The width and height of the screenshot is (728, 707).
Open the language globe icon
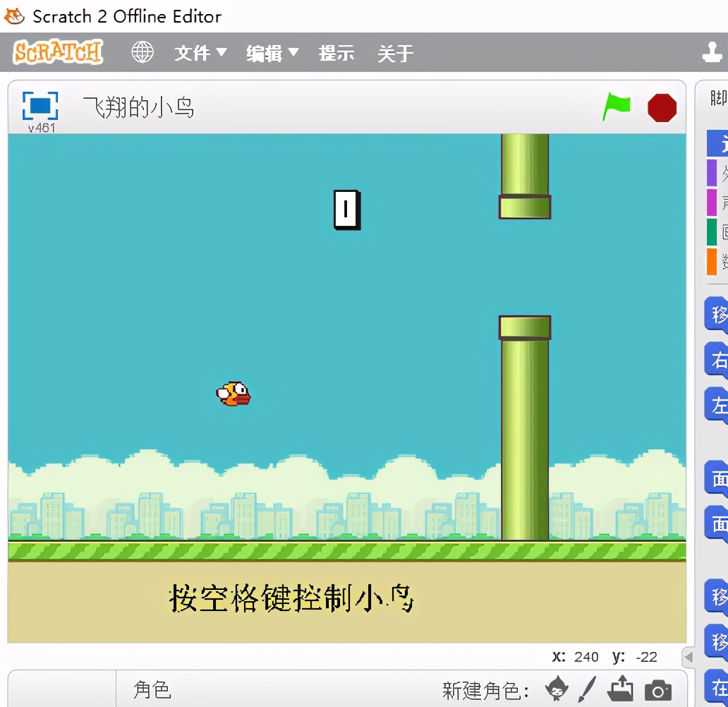[x=142, y=52]
